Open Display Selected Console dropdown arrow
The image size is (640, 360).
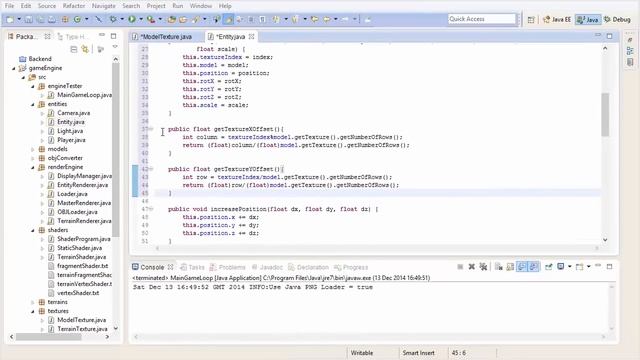[x=569, y=267]
